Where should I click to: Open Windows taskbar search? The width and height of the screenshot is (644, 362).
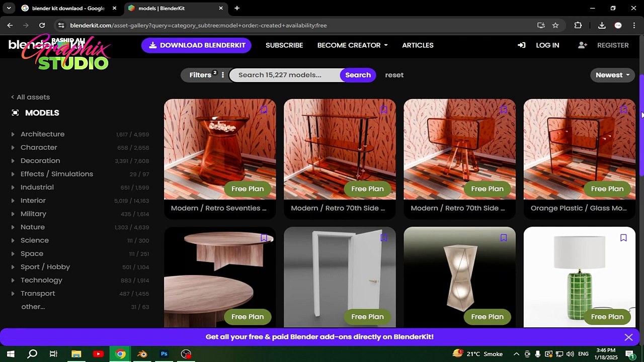(32, 354)
